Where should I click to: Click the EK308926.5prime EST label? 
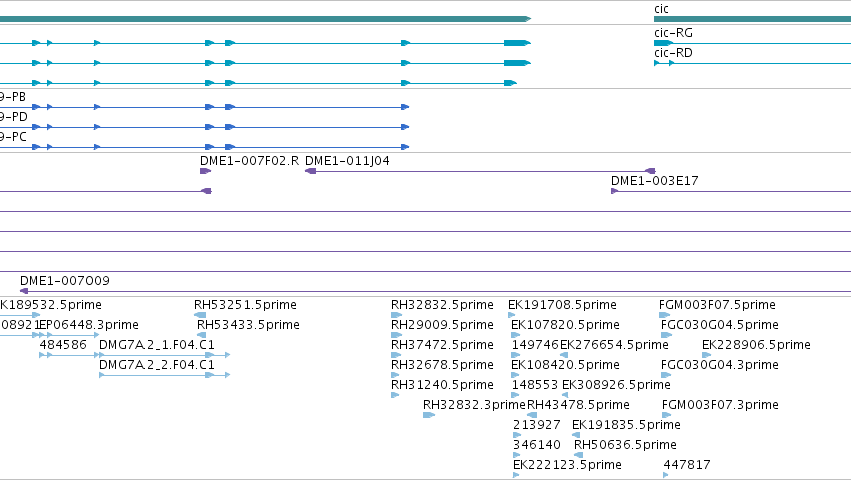tap(616, 385)
